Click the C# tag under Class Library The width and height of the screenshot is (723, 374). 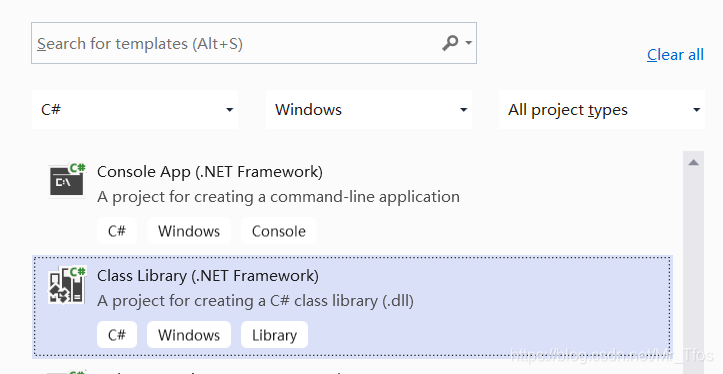pyautogui.click(x=117, y=335)
